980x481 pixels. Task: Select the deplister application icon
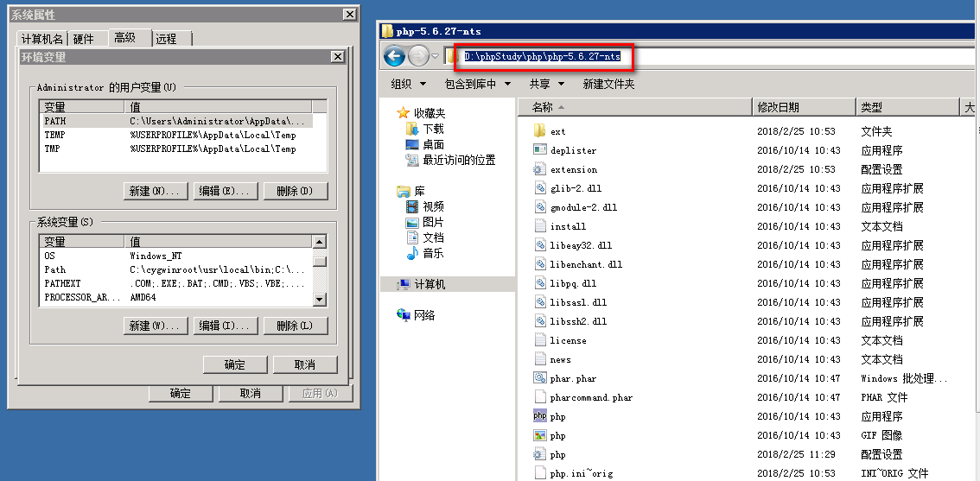pos(540,150)
